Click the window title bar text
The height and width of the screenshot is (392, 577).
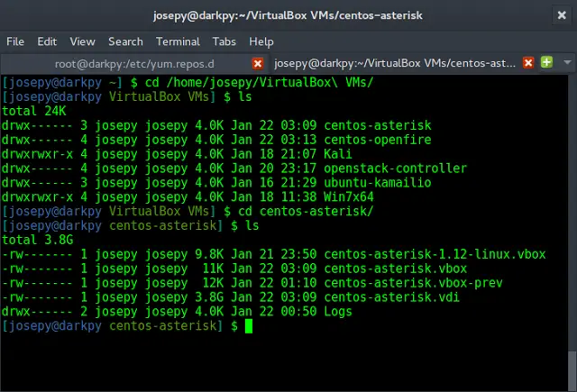pyautogui.click(x=288, y=15)
